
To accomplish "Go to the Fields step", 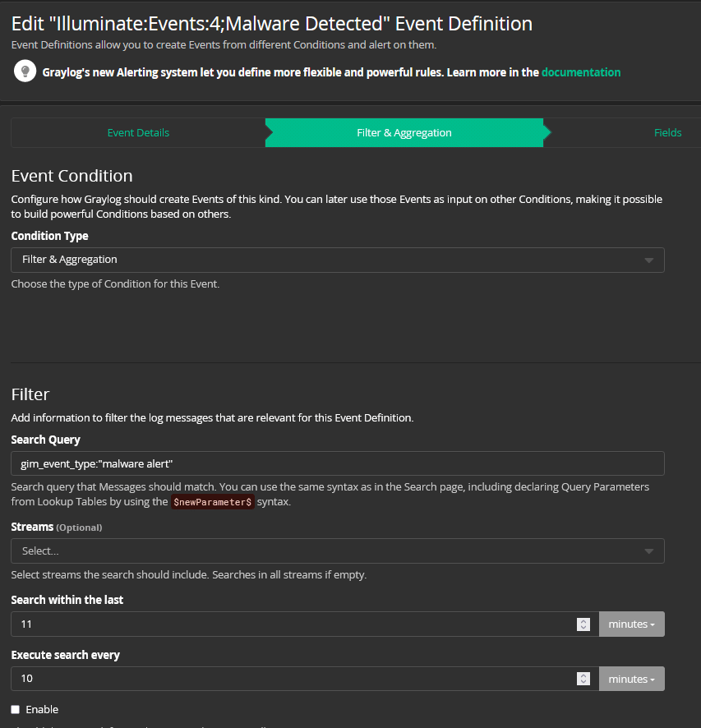I will (666, 132).
